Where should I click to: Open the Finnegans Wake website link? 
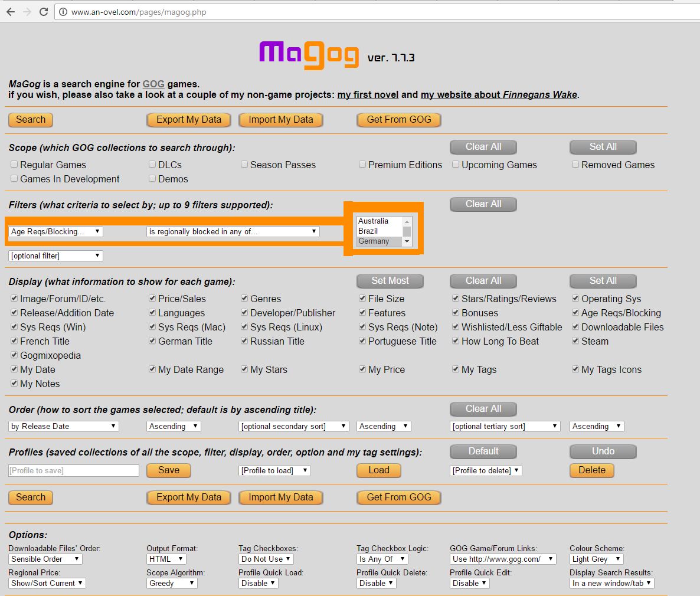(499, 94)
